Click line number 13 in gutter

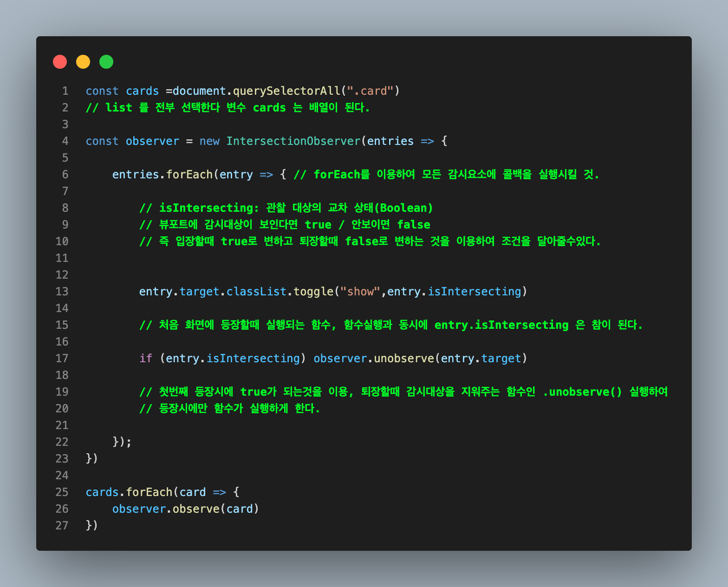pyautogui.click(x=62, y=292)
